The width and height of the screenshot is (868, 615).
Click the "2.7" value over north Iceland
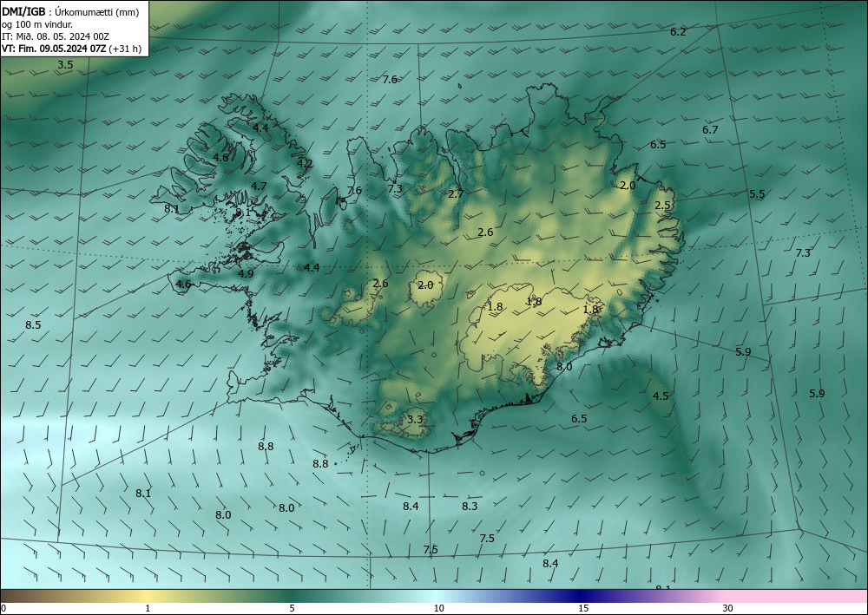click(456, 194)
